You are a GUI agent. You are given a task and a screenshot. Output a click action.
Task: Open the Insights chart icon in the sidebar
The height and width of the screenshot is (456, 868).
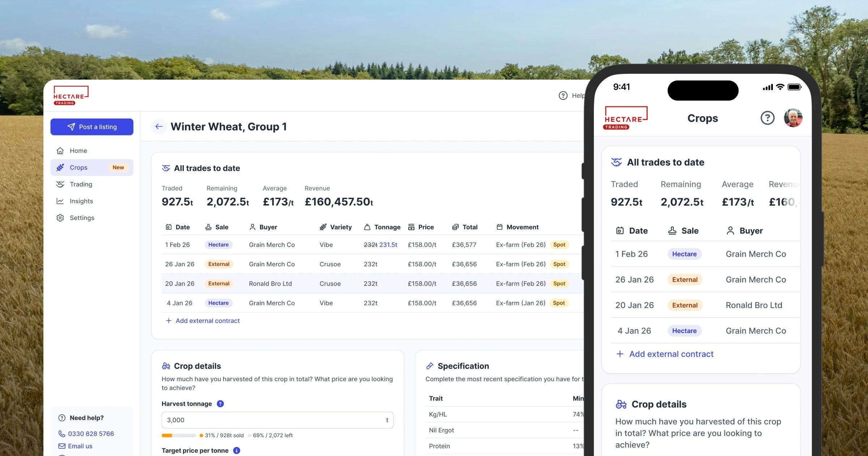pyautogui.click(x=60, y=201)
